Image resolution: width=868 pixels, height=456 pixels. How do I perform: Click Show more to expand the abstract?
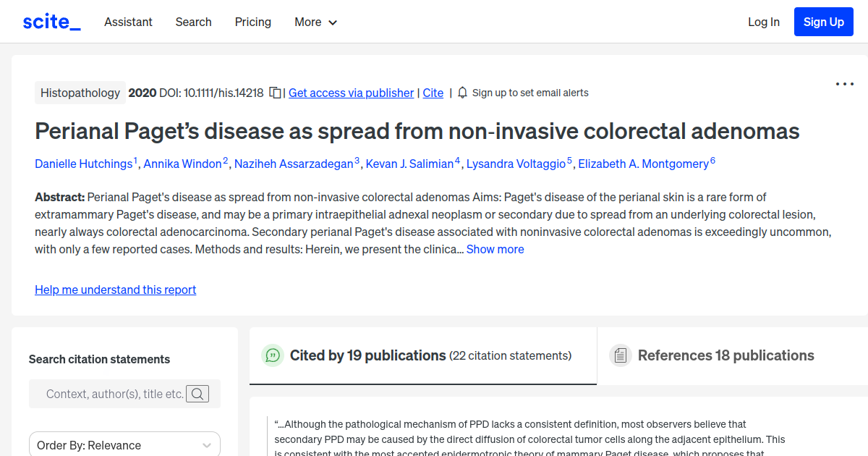(495, 249)
